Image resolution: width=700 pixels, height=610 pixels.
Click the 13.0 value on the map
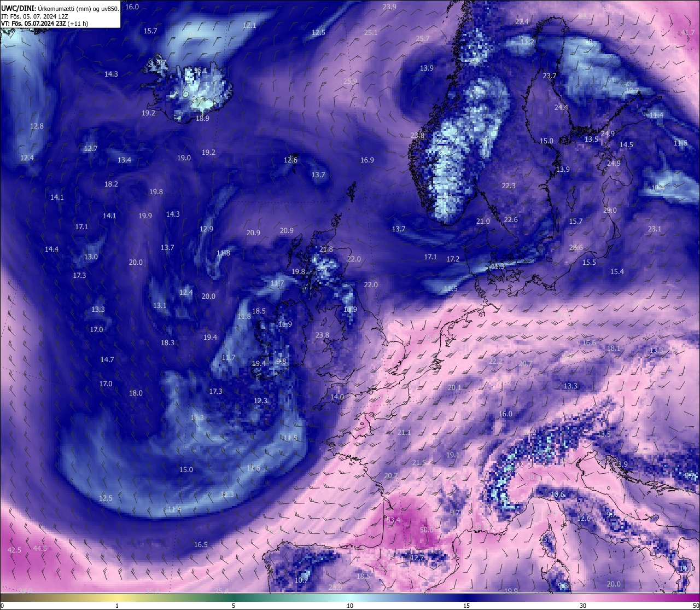[x=91, y=257]
